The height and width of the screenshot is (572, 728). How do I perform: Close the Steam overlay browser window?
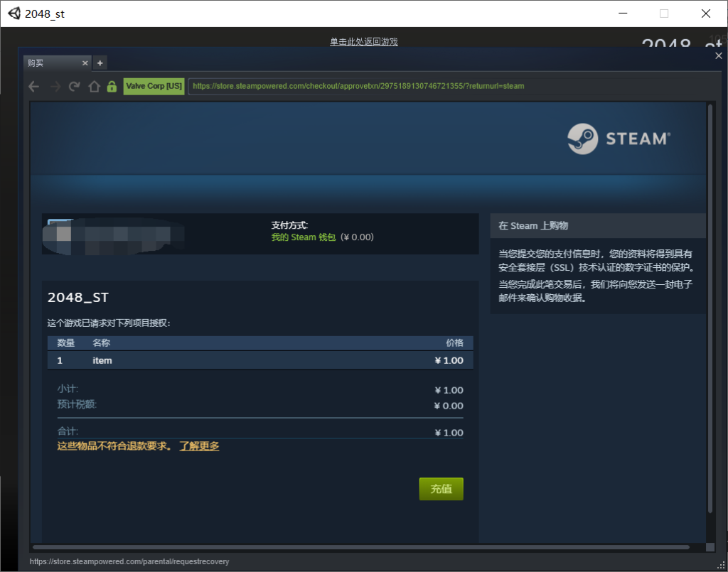point(718,55)
